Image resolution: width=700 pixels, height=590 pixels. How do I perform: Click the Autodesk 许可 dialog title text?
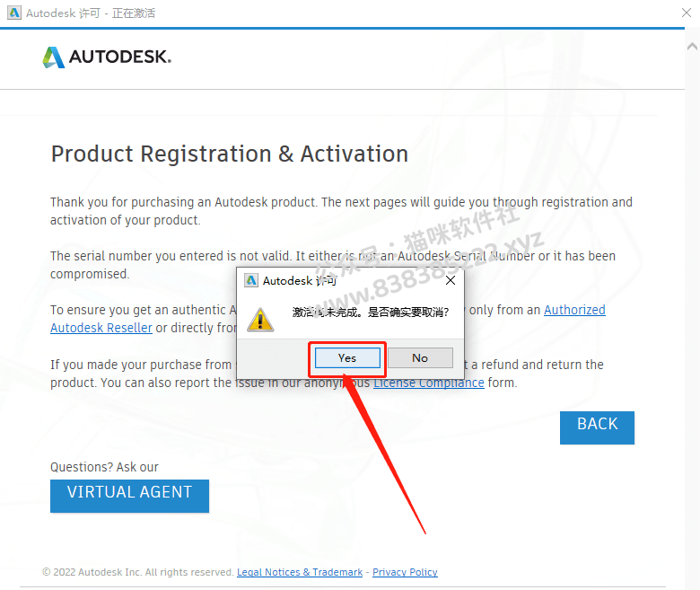click(299, 280)
